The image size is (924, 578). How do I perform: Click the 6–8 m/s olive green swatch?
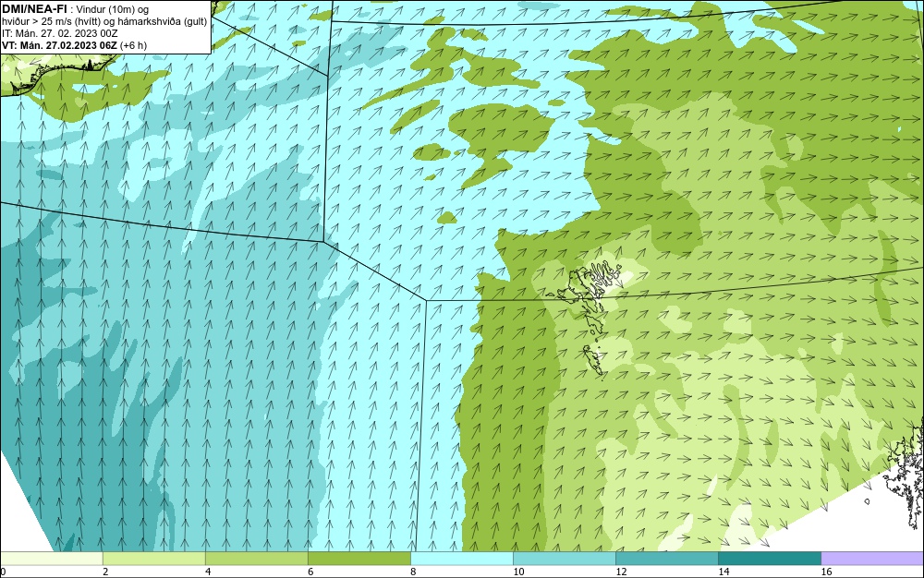point(359,558)
